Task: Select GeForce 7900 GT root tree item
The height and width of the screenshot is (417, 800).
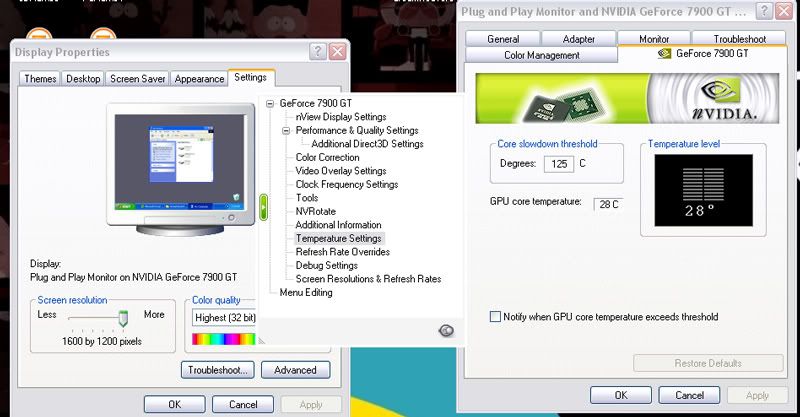Action: [x=316, y=103]
